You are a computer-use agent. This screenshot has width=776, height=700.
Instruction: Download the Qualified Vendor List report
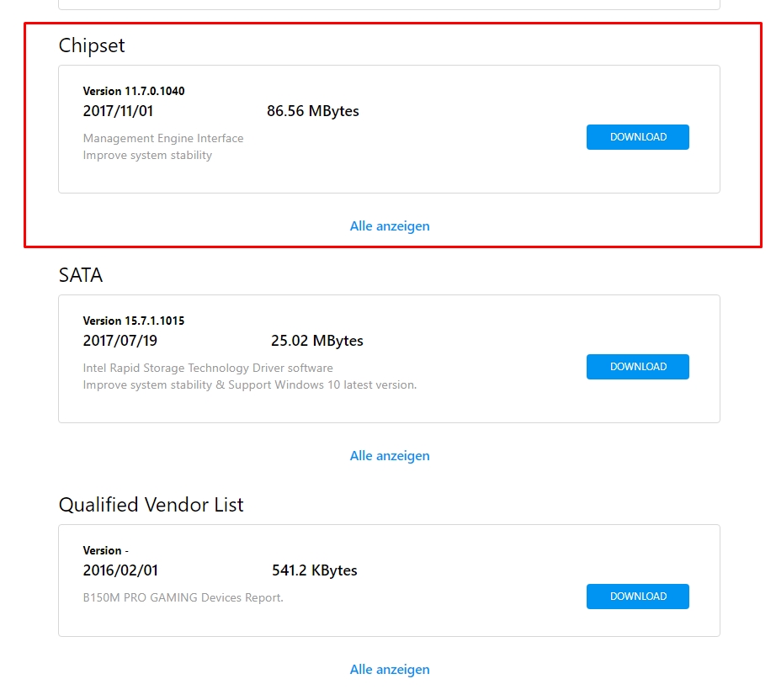pyautogui.click(x=637, y=597)
